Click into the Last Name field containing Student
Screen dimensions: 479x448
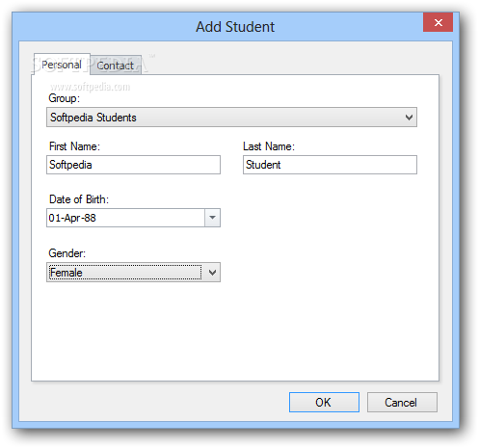pos(330,165)
